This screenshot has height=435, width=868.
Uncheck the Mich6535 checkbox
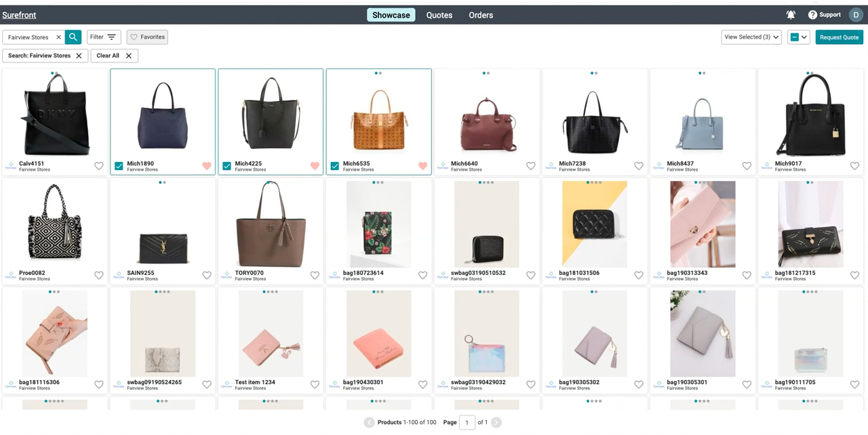coord(334,166)
